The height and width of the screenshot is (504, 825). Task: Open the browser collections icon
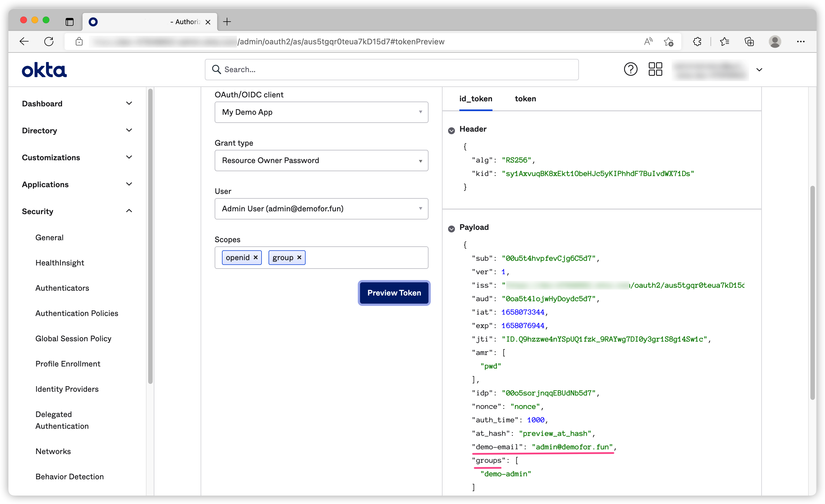749,42
